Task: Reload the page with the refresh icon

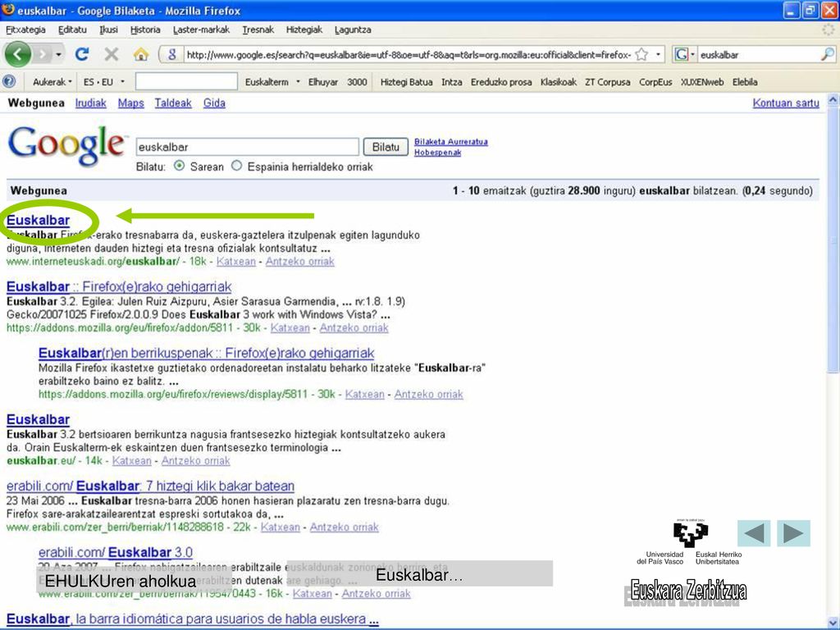Action: coord(82,54)
